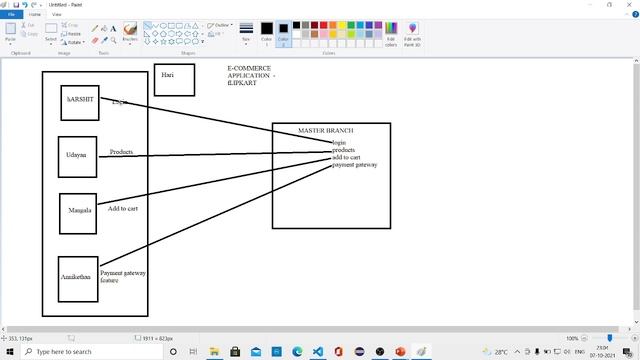This screenshot has width=640, height=360.
Task: Click the zoom in plus button
Action: click(634, 338)
